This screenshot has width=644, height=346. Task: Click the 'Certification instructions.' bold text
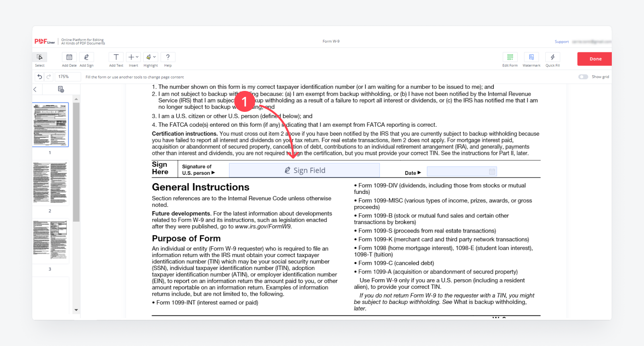(185, 134)
